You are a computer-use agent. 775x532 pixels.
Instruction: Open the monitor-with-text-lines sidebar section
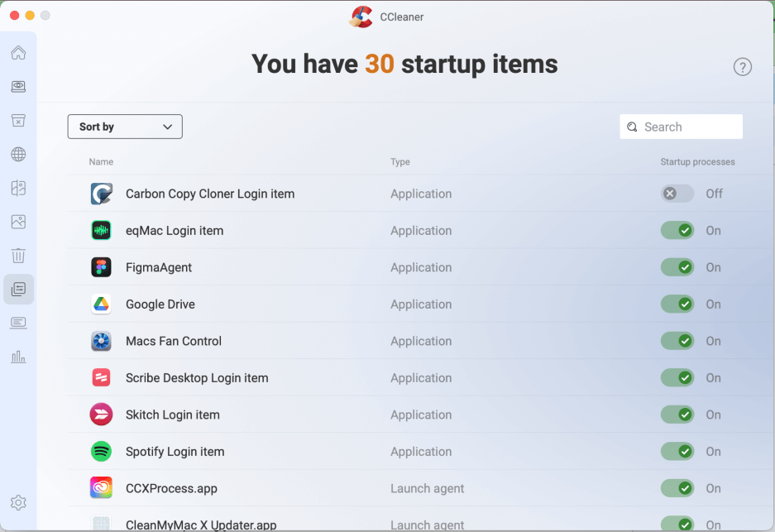[x=18, y=323]
